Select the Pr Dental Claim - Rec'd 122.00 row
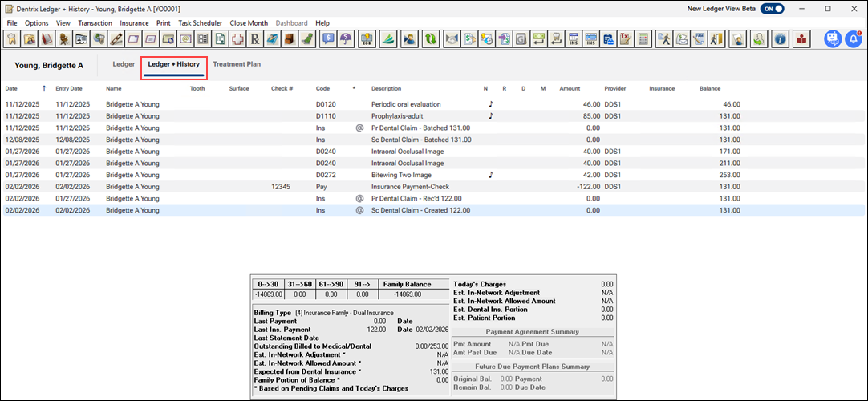The height and width of the screenshot is (401, 868). coord(434,199)
